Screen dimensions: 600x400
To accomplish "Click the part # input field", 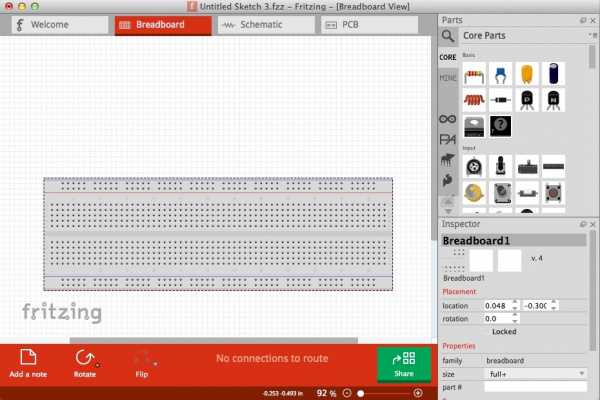I will point(535,387).
